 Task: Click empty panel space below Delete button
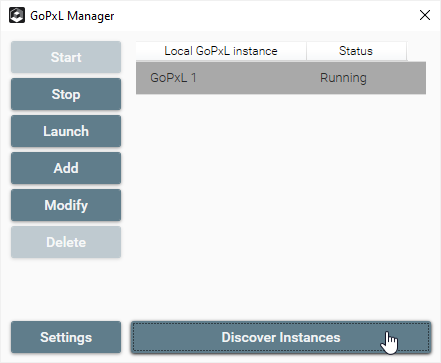[66, 288]
